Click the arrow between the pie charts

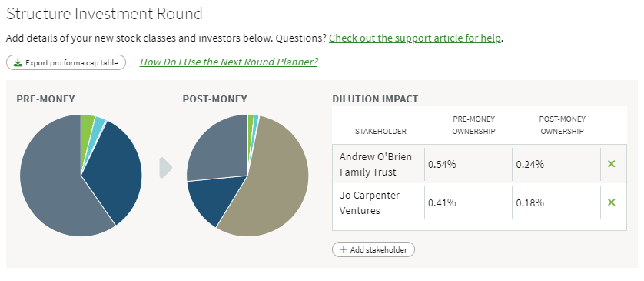(165, 168)
